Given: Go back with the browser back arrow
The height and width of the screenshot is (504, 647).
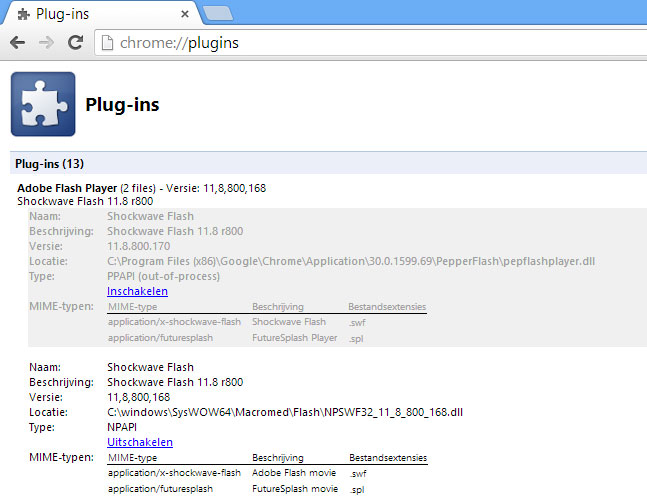Looking at the screenshot, I should click(17, 43).
